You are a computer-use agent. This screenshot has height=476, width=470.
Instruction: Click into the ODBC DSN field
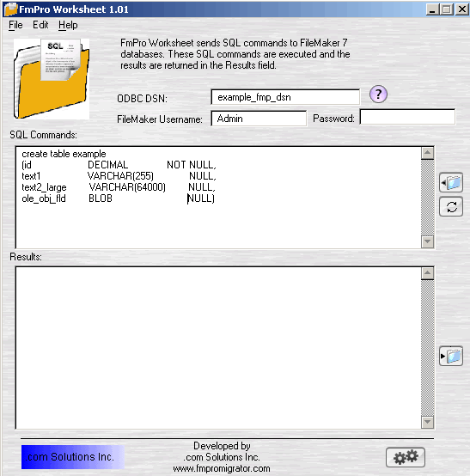pos(285,97)
